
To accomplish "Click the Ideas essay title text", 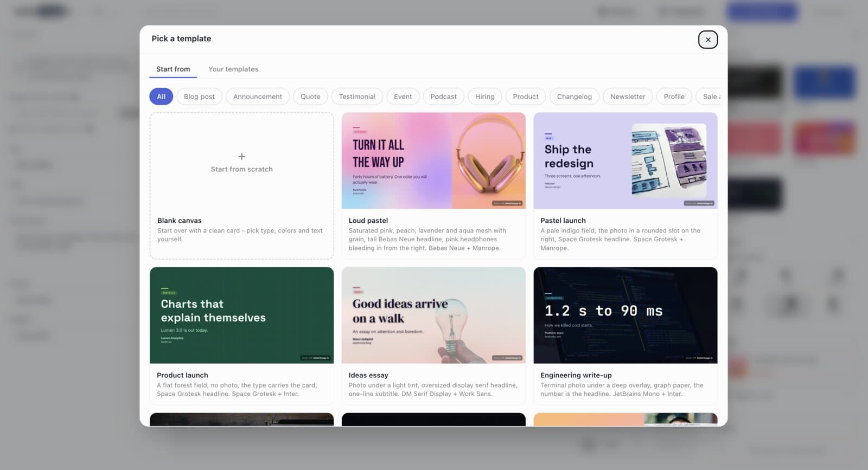I will (x=368, y=375).
